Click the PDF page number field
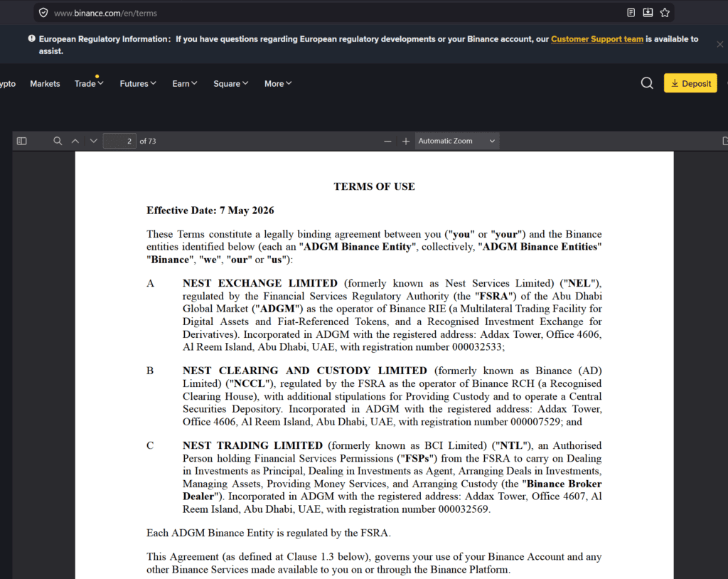The width and height of the screenshot is (728, 579). [x=119, y=141]
